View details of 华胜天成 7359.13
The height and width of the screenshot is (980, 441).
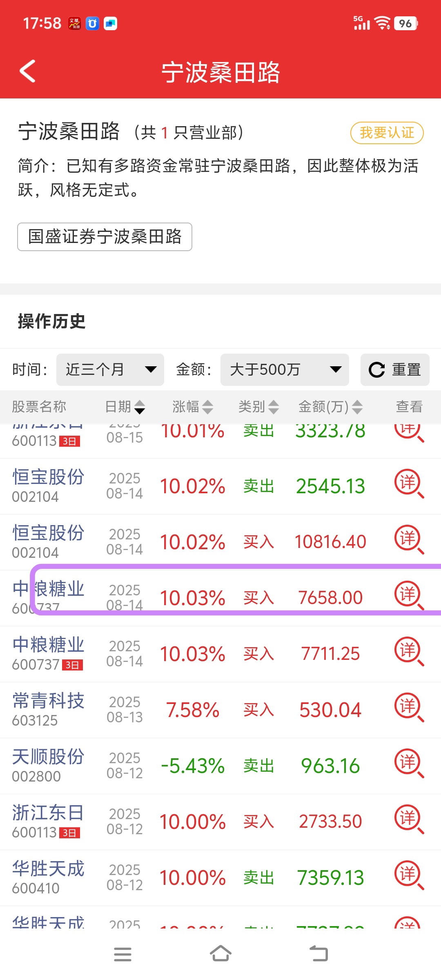pyautogui.click(x=409, y=876)
